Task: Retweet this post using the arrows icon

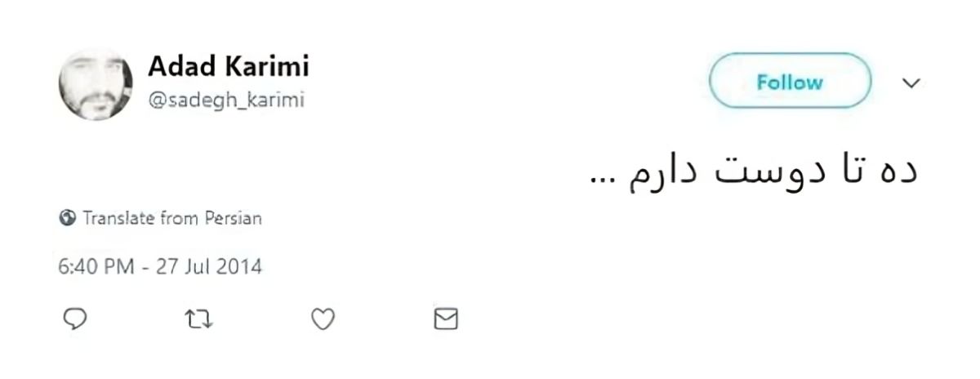Action: pos(199,319)
